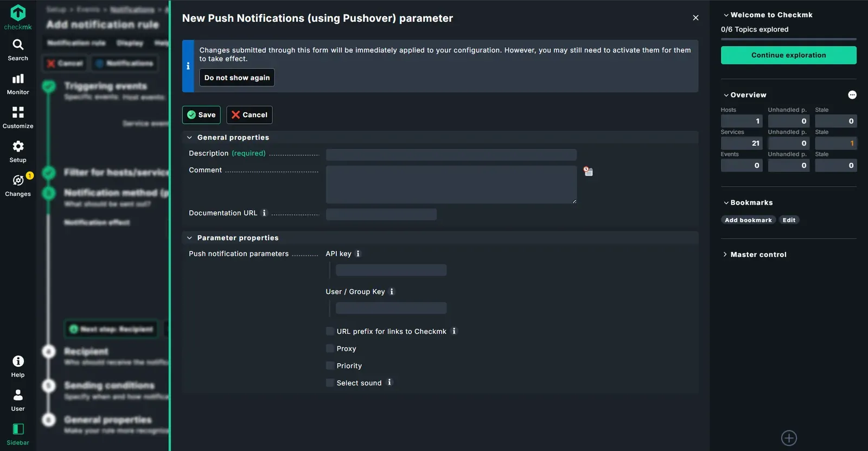Focus the Comment text area
This screenshot has width=868, height=451.
tap(451, 185)
